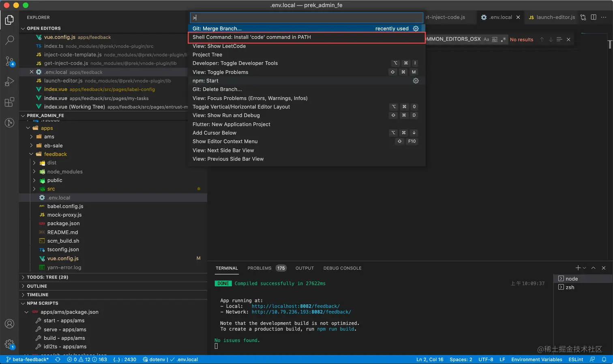Open the launch-editor.js editor tab

tap(552, 17)
